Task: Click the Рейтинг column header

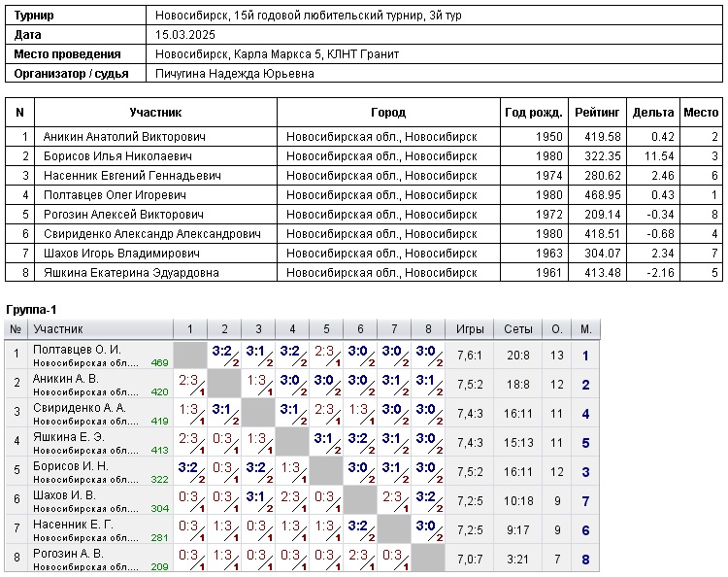Action: (x=597, y=113)
